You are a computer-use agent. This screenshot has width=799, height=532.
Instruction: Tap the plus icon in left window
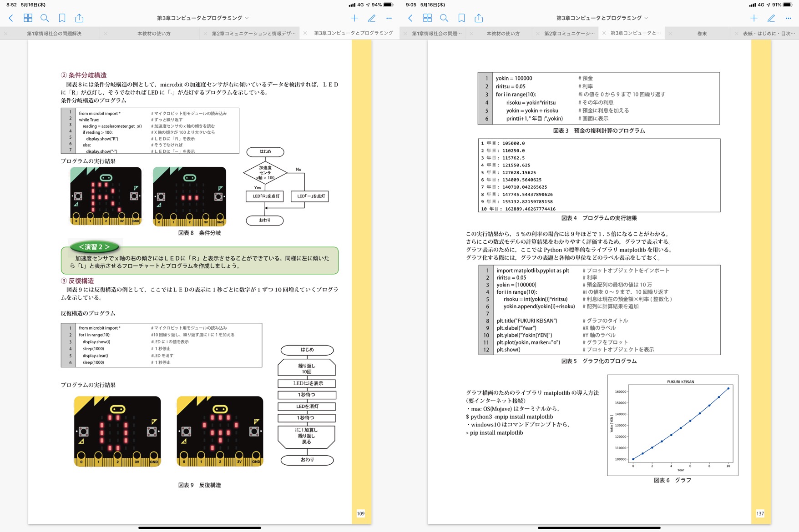coord(354,18)
